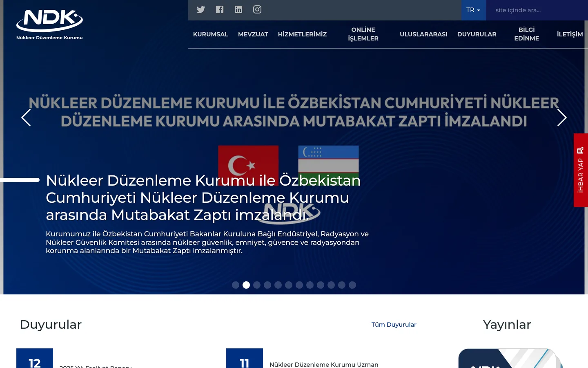Screen dimensions: 588x368
Task: Open the BİLGİ EDİNME menu
Action: pyautogui.click(x=527, y=34)
